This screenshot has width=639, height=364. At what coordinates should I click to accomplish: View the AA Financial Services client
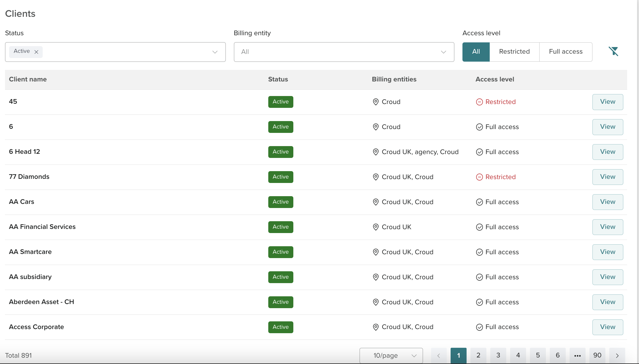click(x=607, y=227)
